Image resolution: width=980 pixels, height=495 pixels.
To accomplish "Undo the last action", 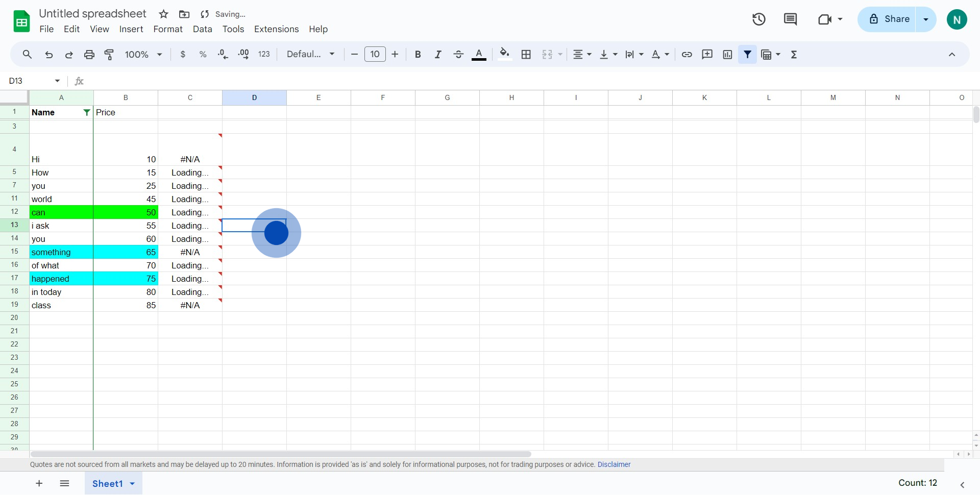I will (48, 54).
